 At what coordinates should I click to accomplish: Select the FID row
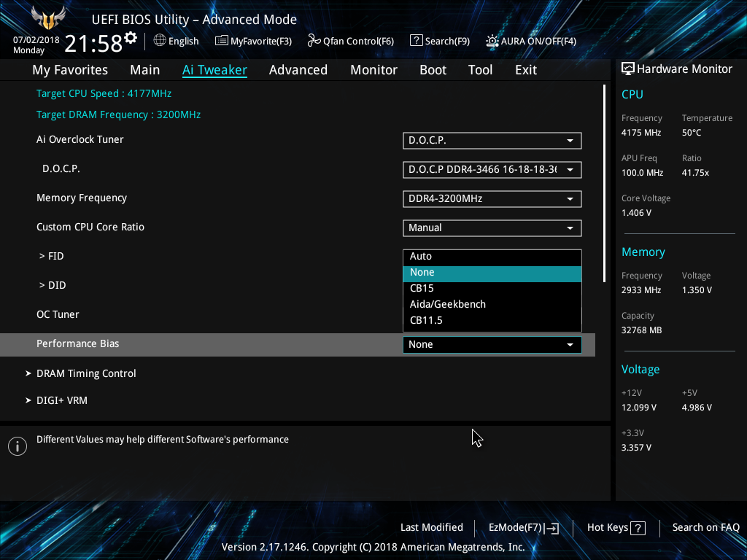point(52,256)
